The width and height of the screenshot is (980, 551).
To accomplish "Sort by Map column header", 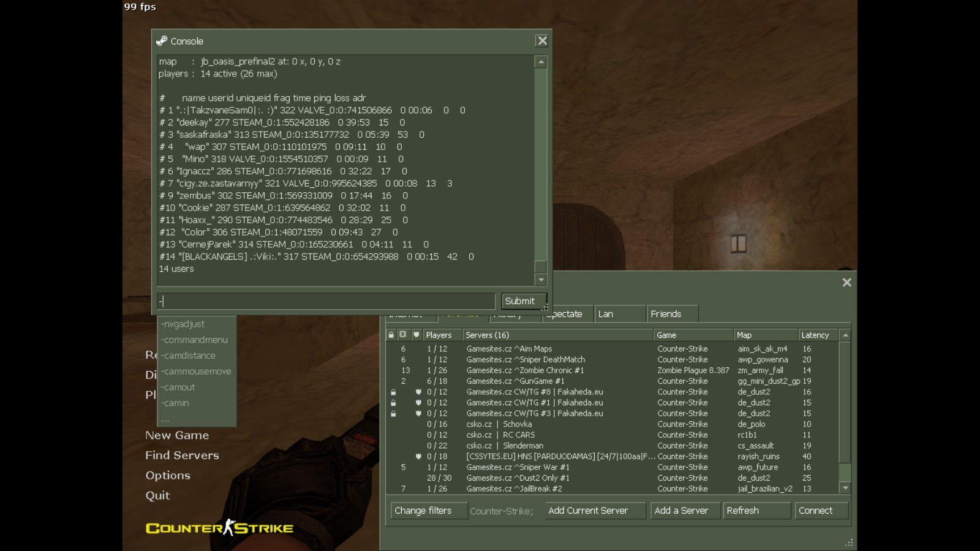I will pos(766,335).
